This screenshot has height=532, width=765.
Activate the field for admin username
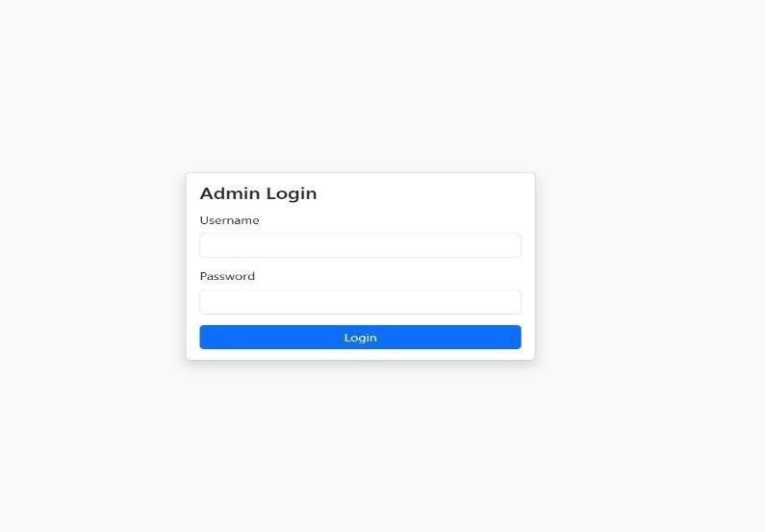click(360, 245)
